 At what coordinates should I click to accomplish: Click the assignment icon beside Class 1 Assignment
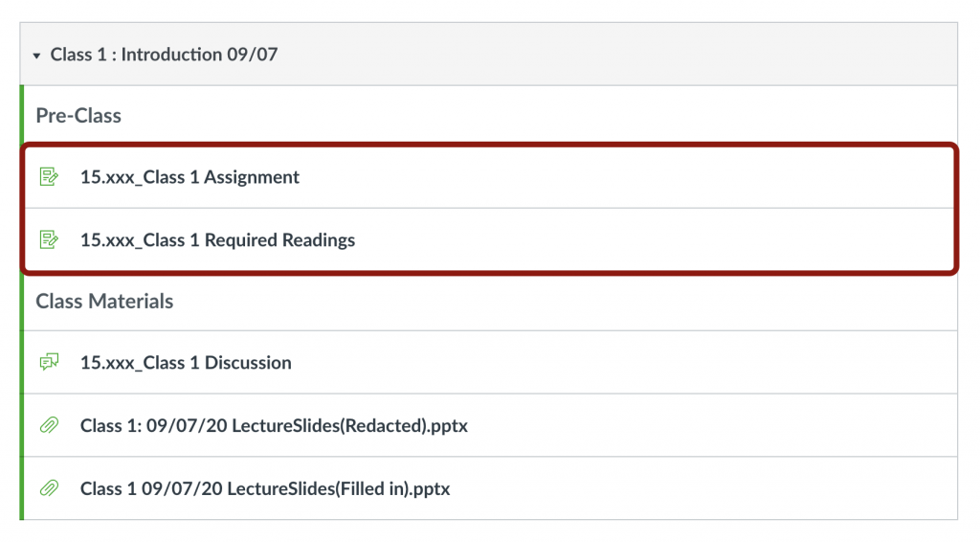(x=49, y=177)
